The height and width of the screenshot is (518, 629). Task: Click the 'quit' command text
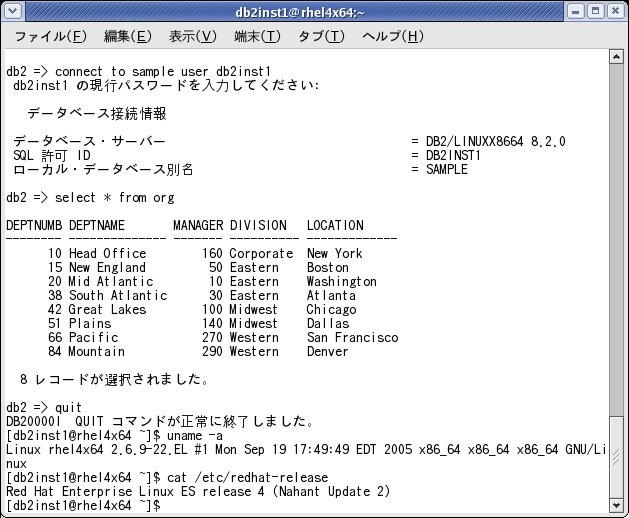click(x=68, y=408)
